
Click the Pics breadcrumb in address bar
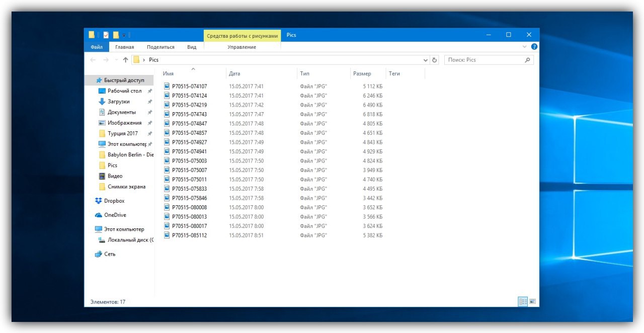pyautogui.click(x=153, y=60)
